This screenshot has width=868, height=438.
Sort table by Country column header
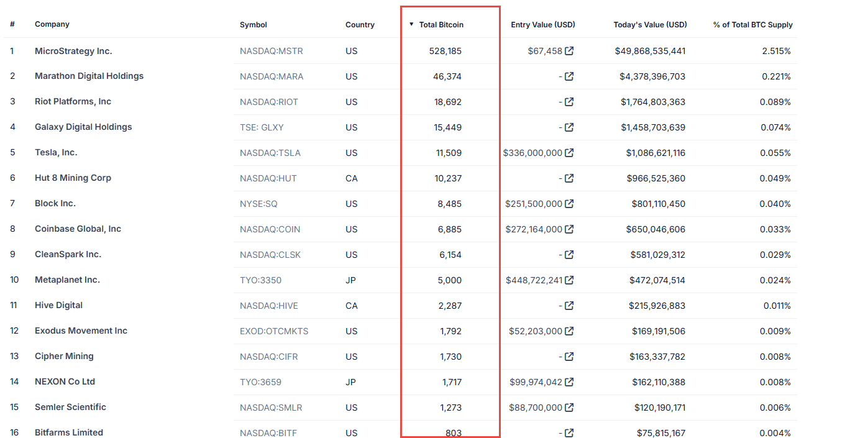360,25
